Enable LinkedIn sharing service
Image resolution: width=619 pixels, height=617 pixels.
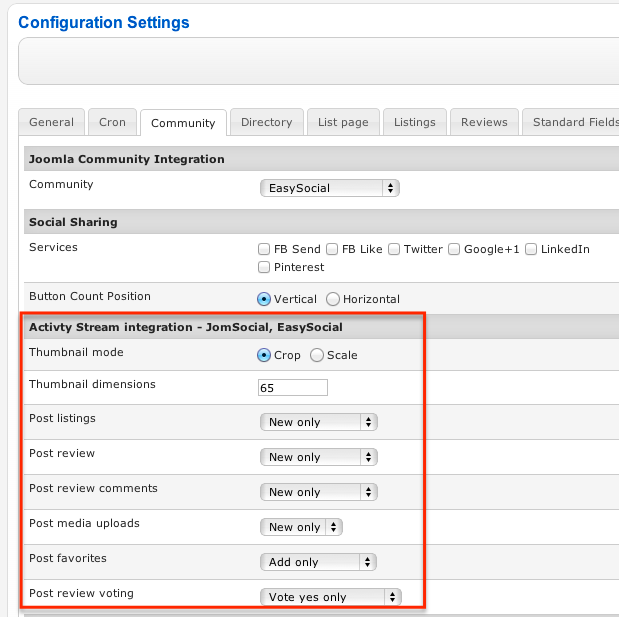click(x=532, y=249)
